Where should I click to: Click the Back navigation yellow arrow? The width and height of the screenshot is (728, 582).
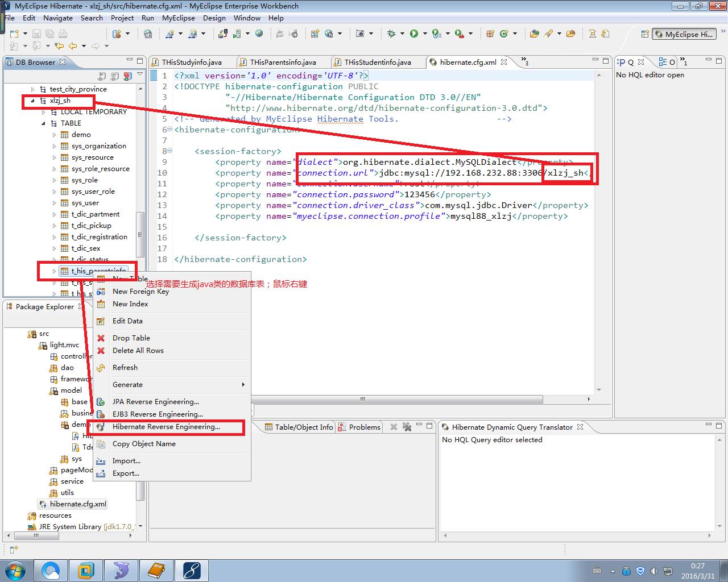73,45
